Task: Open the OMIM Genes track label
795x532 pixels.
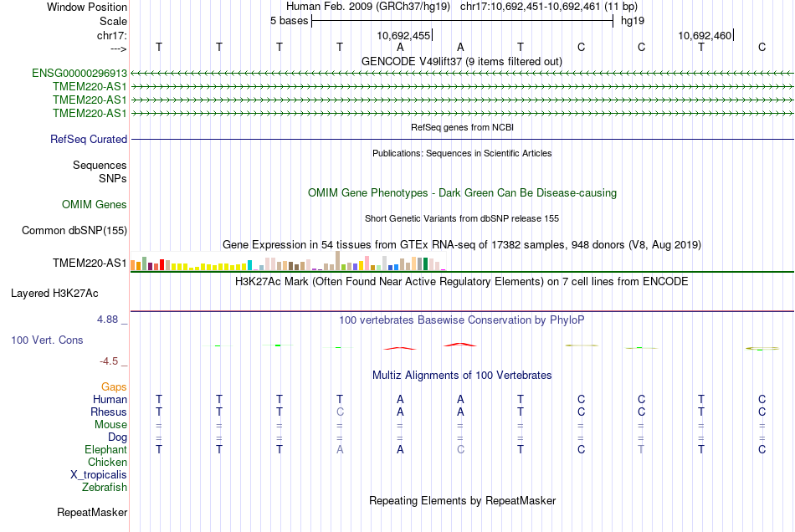Action: 94,205
